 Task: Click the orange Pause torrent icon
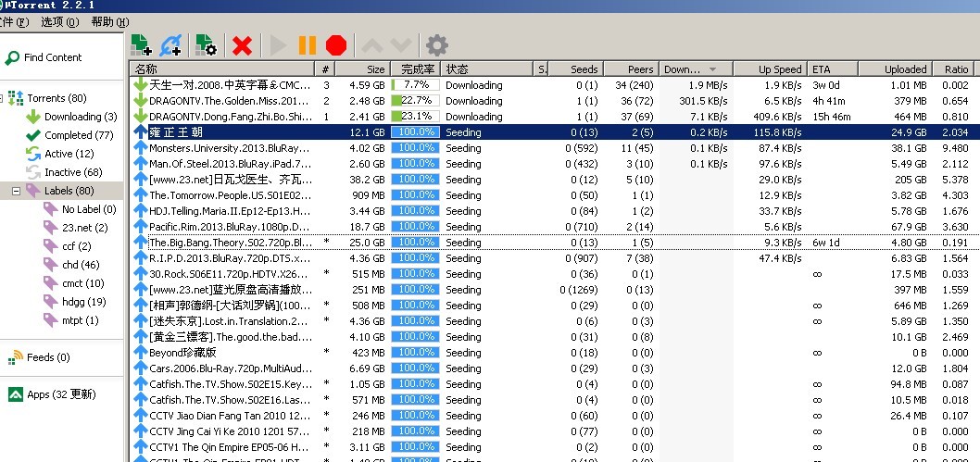307,45
